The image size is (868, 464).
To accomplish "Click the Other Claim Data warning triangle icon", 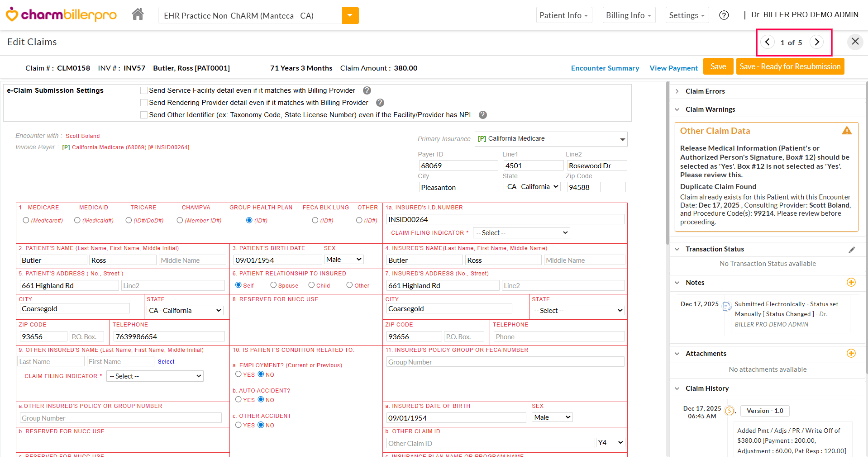I will (x=847, y=131).
